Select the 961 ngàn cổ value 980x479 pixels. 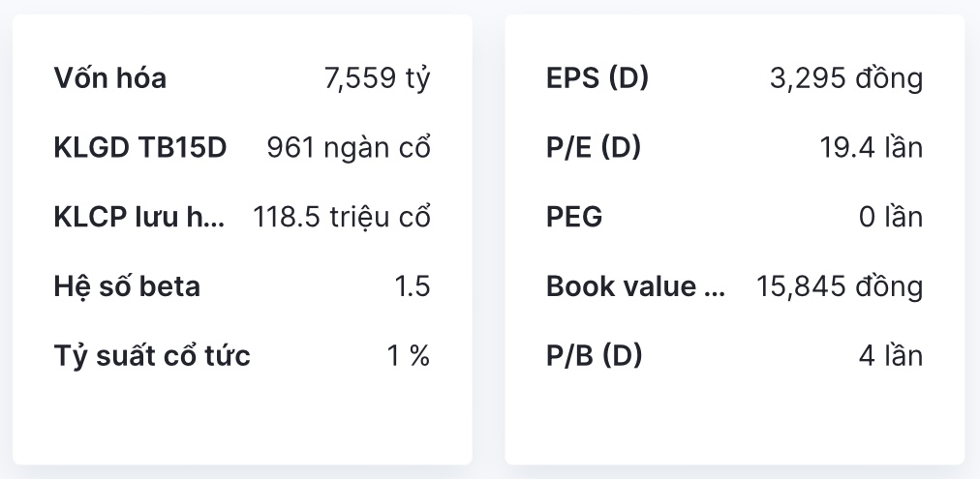point(348,148)
